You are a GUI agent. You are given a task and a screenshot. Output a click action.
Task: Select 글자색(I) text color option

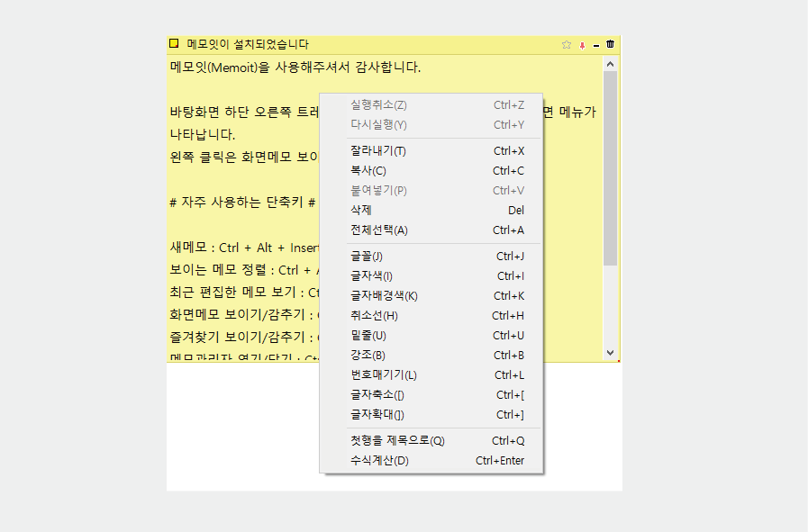coord(431,276)
